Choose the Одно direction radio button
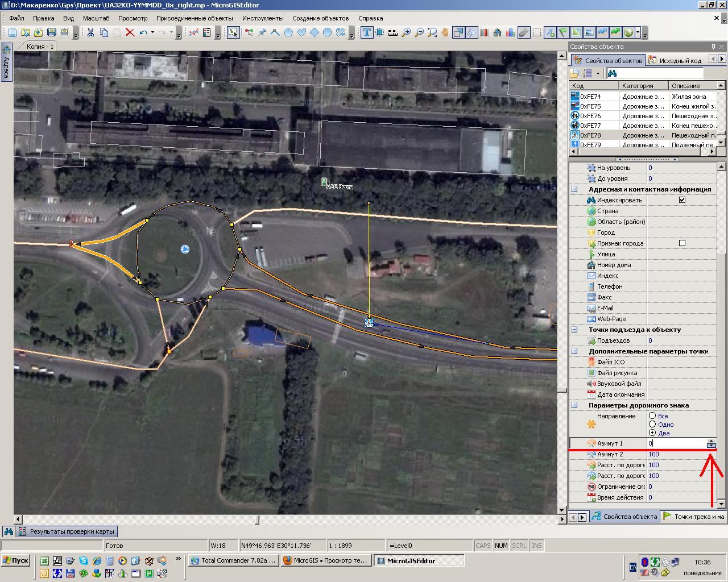Screen dimensions: 728x582 [652, 425]
